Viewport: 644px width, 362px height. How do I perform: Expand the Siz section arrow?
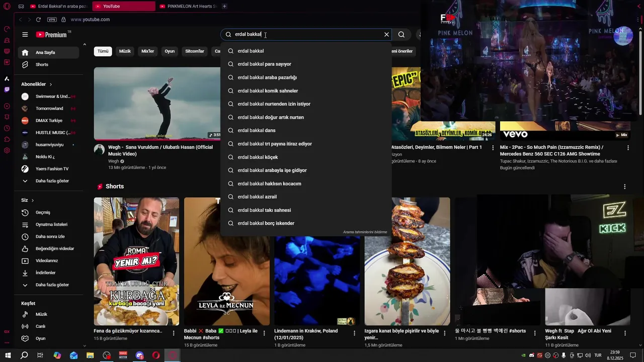[x=33, y=200]
